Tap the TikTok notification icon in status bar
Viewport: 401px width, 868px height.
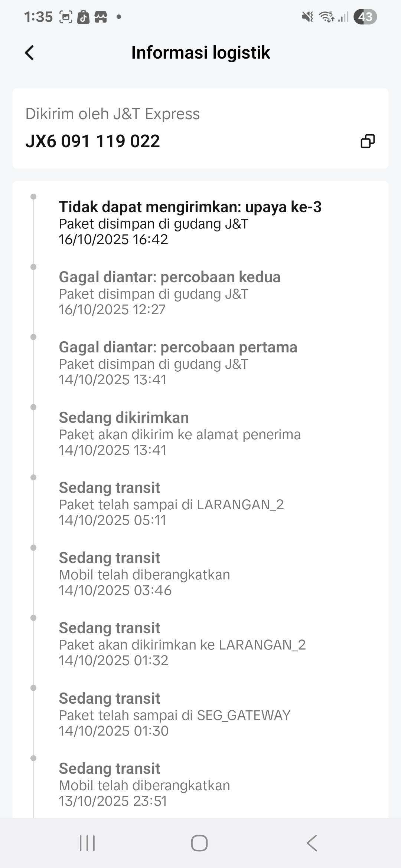[83, 17]
